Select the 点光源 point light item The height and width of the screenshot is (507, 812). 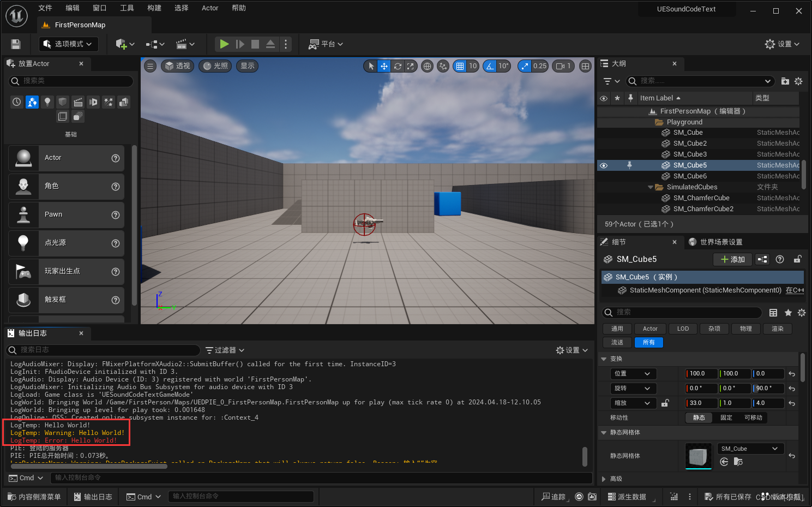pos(67,243)
